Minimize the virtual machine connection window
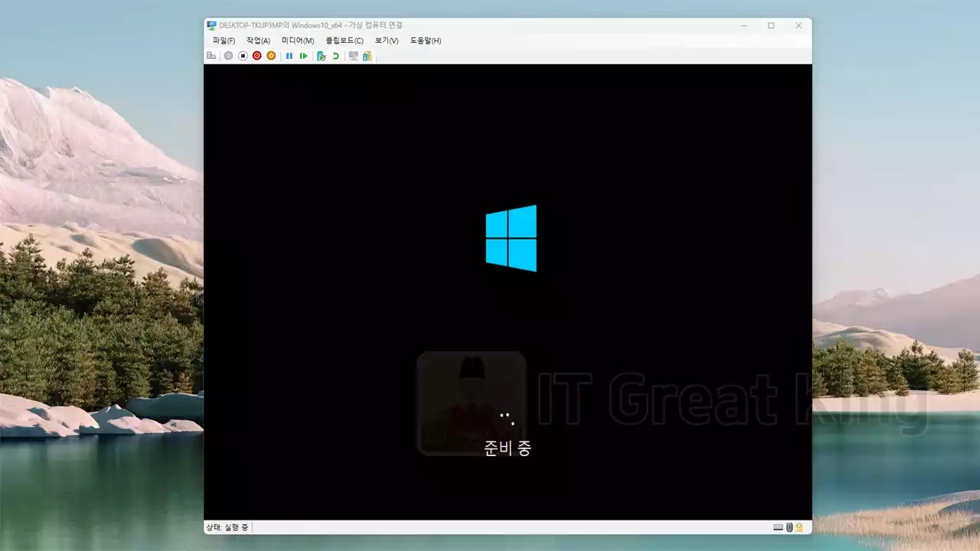 (x=744, y=25)
